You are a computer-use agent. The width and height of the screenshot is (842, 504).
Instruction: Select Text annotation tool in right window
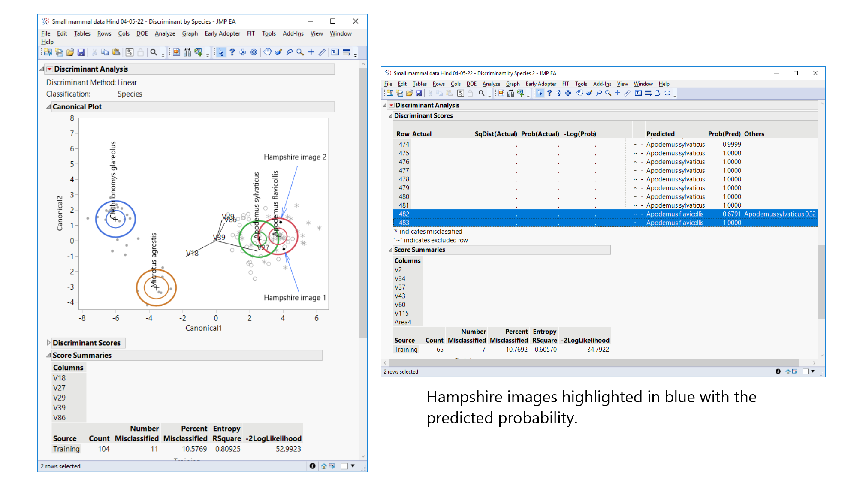pyautogui.click(x=638, y=93)
